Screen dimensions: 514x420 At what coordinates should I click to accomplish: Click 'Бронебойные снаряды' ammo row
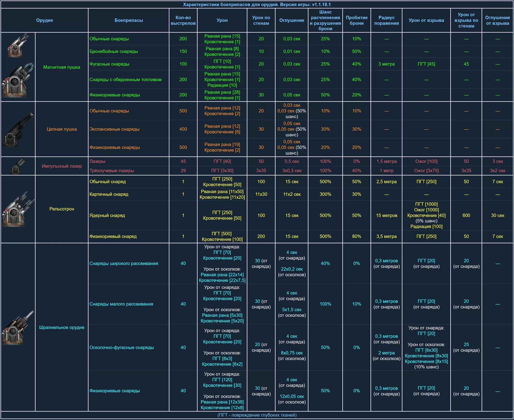[x=114, y=52]
